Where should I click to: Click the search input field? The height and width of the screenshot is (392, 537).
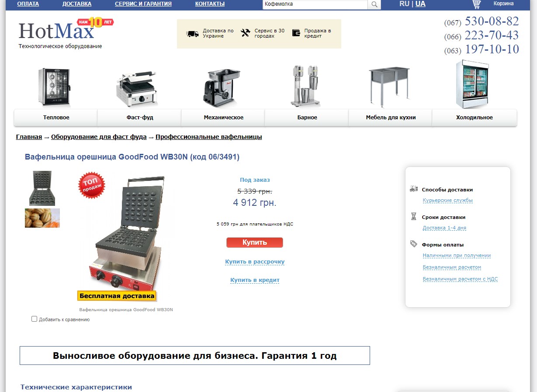[x=315, y=4]
